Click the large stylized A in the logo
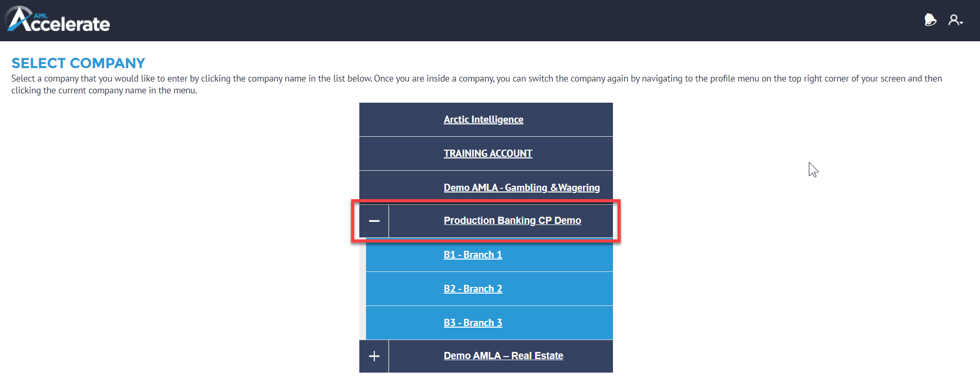The image size is (980, 387). click(19, 19)
